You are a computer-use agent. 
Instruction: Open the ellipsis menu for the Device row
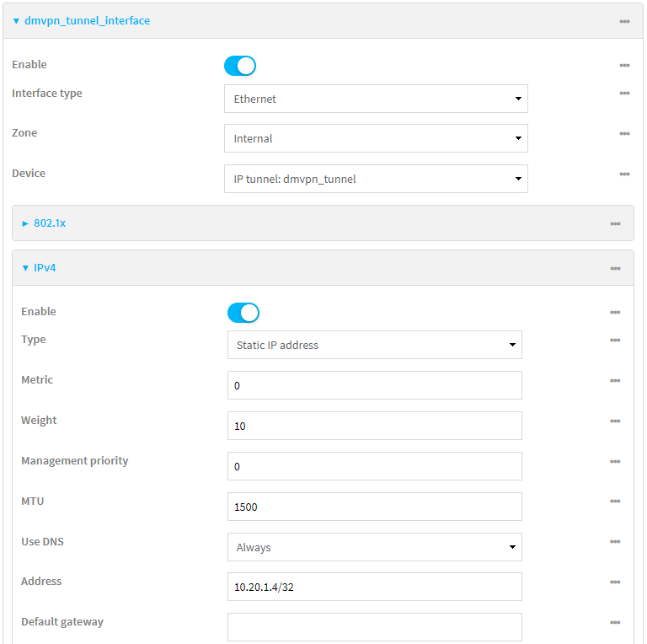coord(624,174)
